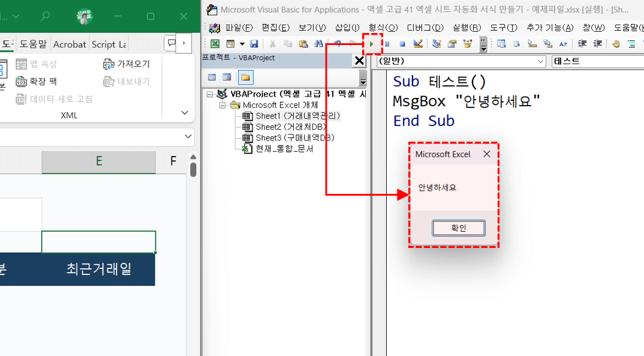Stop execution with the Reset square icon
644x356 pixels.
tap(402, 44)
